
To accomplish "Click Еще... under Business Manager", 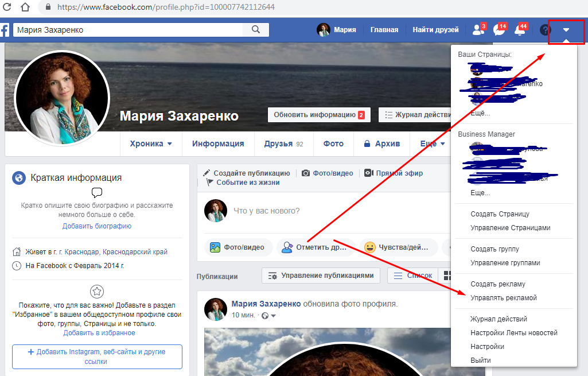I will pyautogui.click(x=480, y=192).
